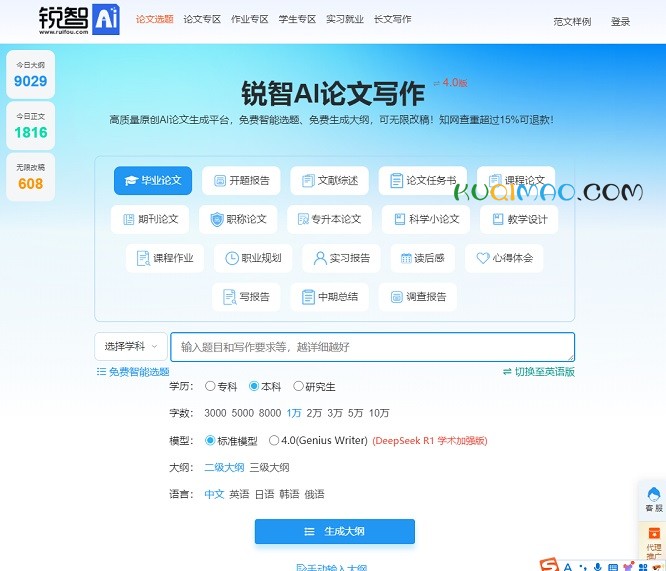Set word count to 5000

tap(243, 413)
